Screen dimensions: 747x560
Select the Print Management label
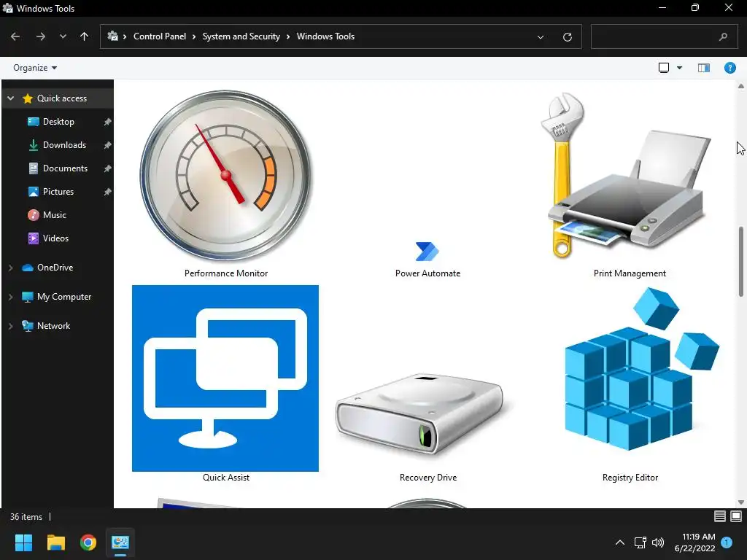pyautogui.click(x=630, y=273)
